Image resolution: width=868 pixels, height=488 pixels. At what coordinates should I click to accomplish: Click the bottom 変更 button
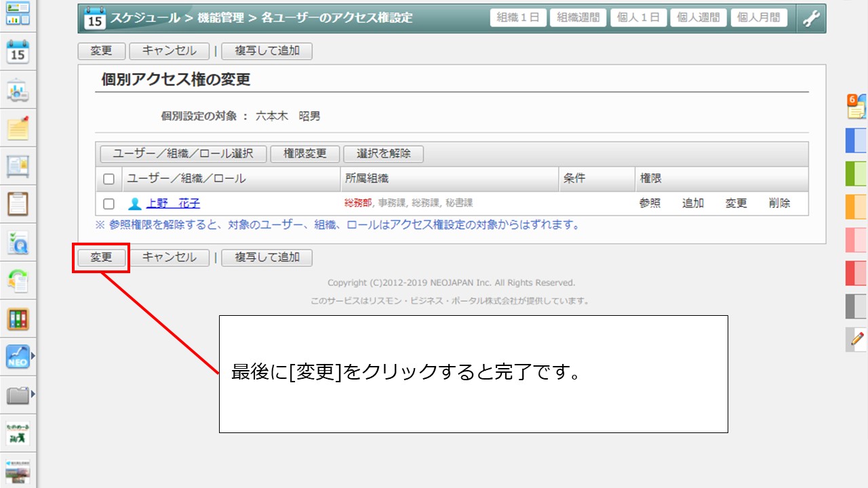[102, 258]
